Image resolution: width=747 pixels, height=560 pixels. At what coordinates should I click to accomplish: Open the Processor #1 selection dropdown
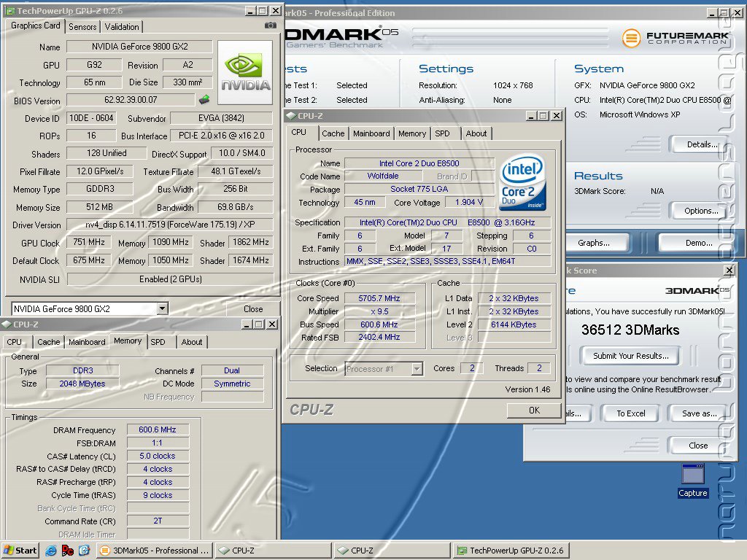[x=417, y=368]
